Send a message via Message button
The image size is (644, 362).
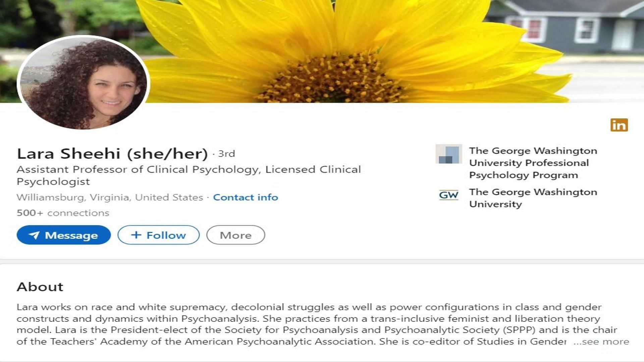point(64,235)
